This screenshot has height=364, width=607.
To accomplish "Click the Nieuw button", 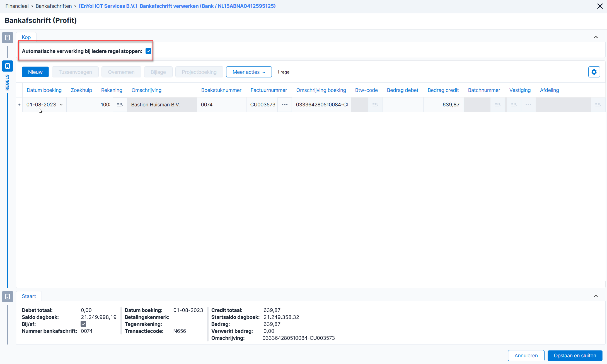I will (x=35, y=72).
